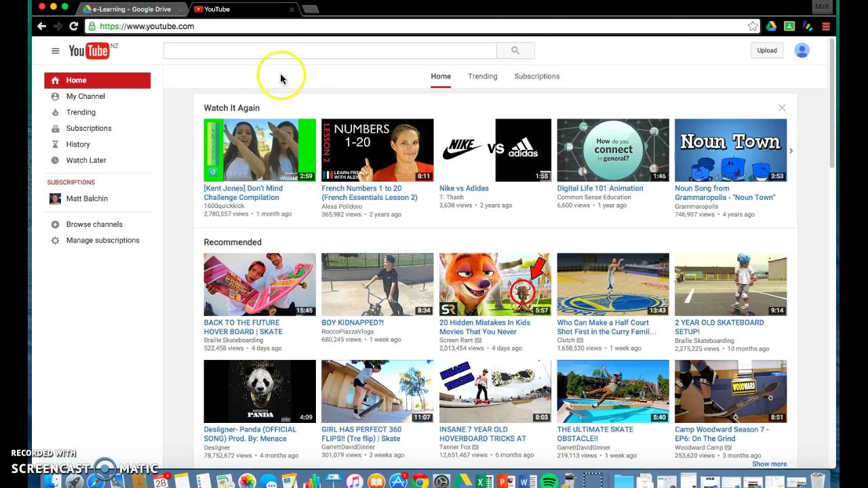Screen dimensions: 868x488
Task: Switch to the Subscriptions tab
Action: pos(536,77)
